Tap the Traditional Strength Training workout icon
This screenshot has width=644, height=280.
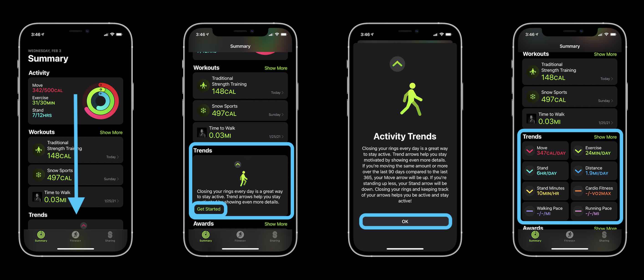coord(38,150)
